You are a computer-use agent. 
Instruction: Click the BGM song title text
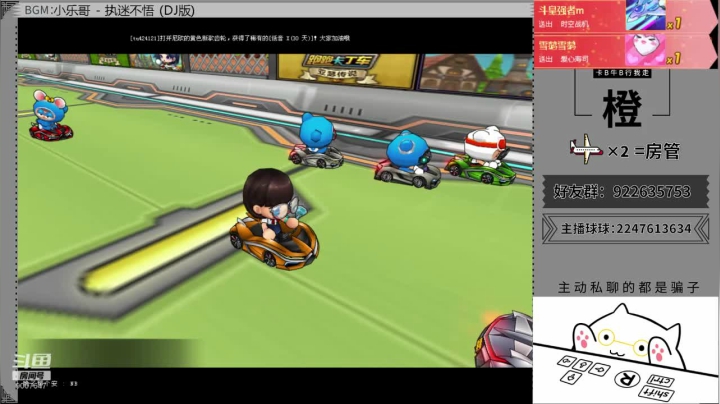click(x=110, y=11)
